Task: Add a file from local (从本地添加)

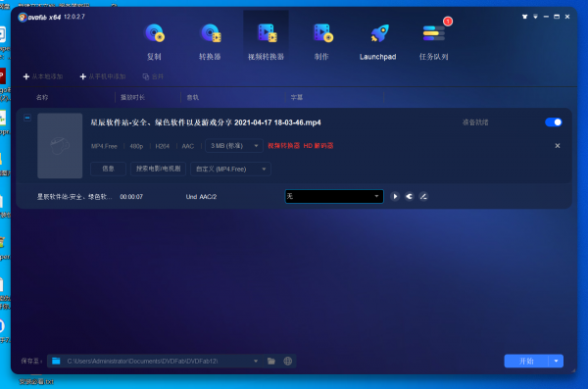Action: [43, 76]
